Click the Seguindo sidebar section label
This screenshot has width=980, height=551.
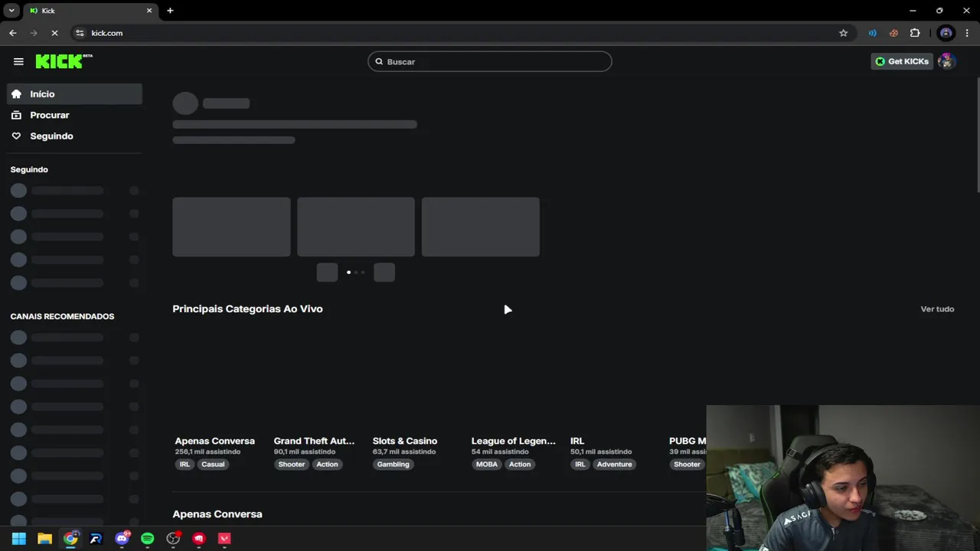(x=29, y=169)
